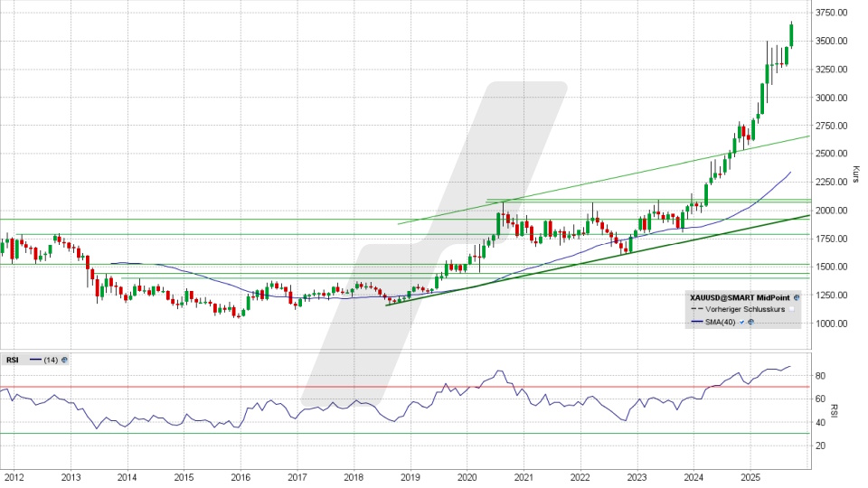Click the latest green candle near 3600
Viewport: 868px width, 488px height.
coord(792,35)
